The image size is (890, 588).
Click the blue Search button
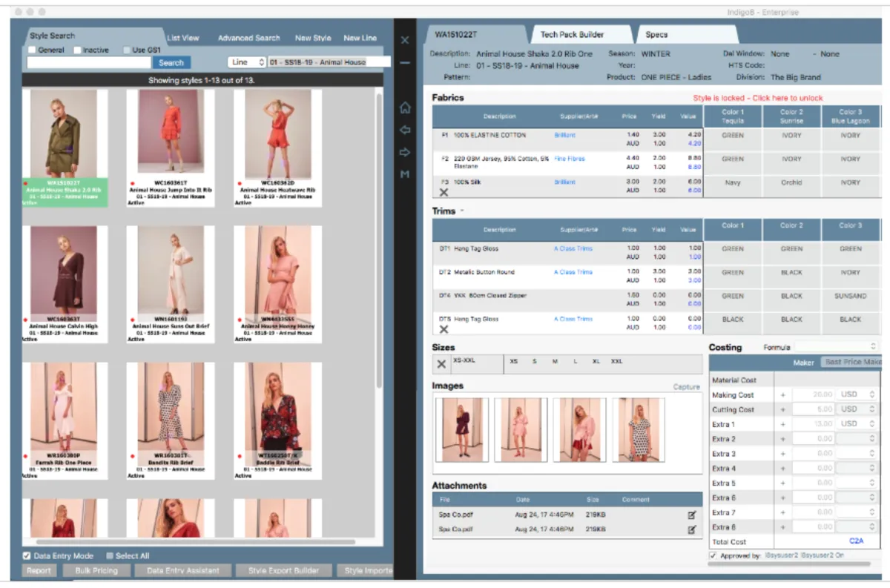tap(171, 63)
